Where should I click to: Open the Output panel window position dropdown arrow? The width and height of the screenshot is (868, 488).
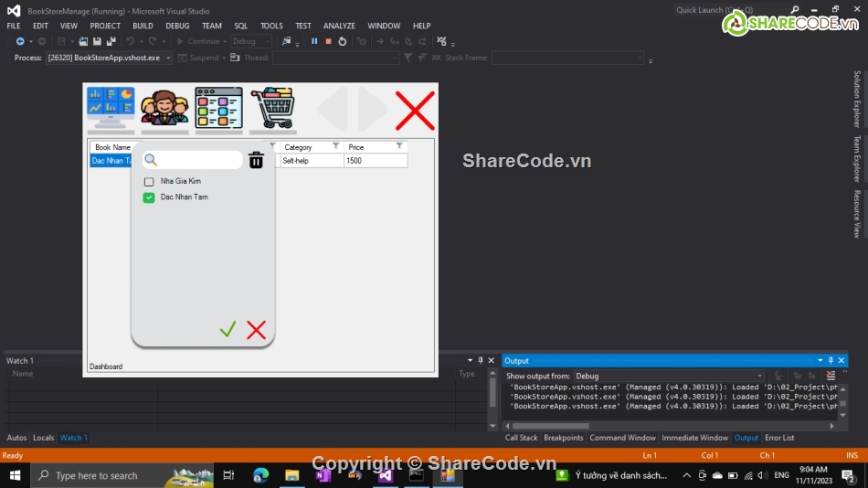pos(820,361)
